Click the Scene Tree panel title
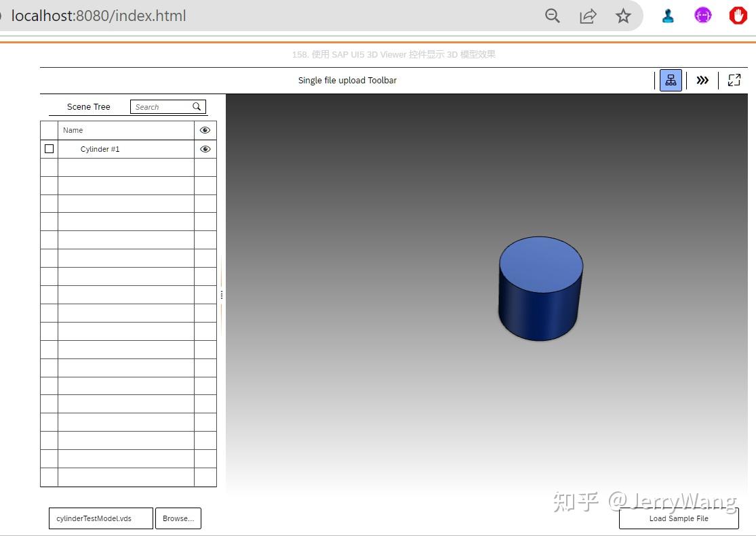Image resolution: width=756 pixels, height=536 pixels. tap(88, 106)
